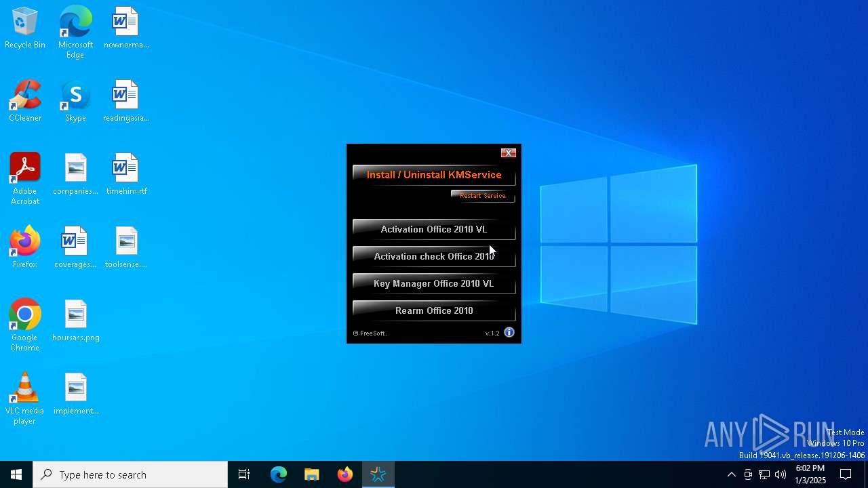Open the network status tray icon
Screen dimensions: 868x488
coord(764,474)
